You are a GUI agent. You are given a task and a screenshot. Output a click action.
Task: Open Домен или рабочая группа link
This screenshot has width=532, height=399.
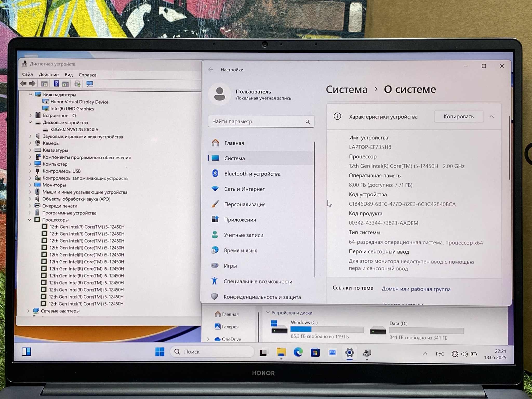click(x=416, y=289)
